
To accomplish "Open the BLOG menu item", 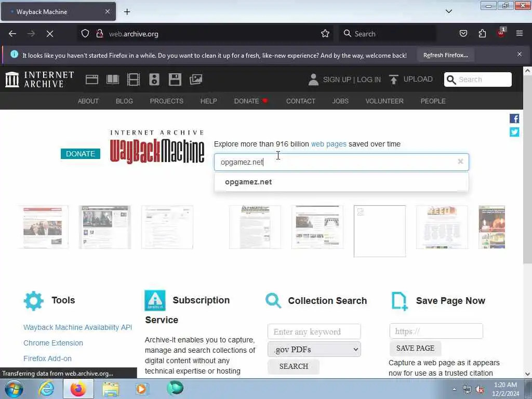I will click(x=124, y=101).
